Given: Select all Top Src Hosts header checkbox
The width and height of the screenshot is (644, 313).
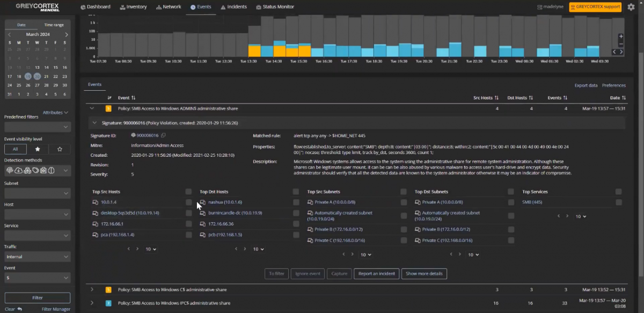Looking at the screenshot, I should tap(188, 192).
